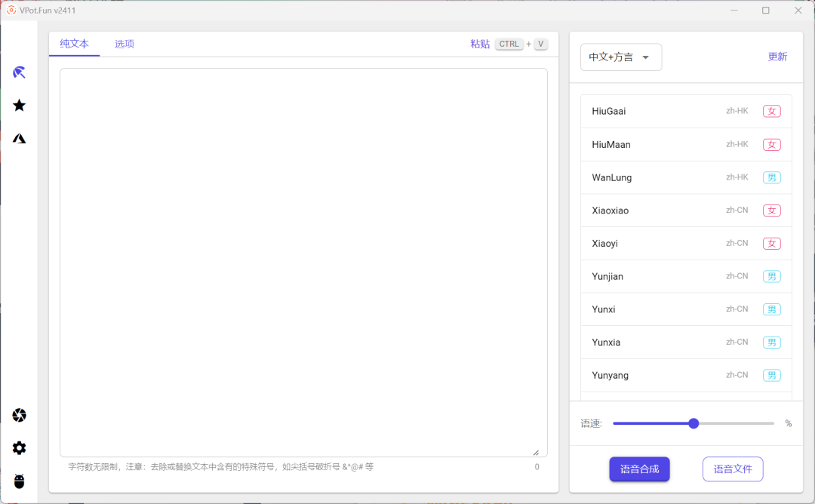Open settings gear in sidebar
815x504 pixels.
pyautogui.click(x=19, y=448)
